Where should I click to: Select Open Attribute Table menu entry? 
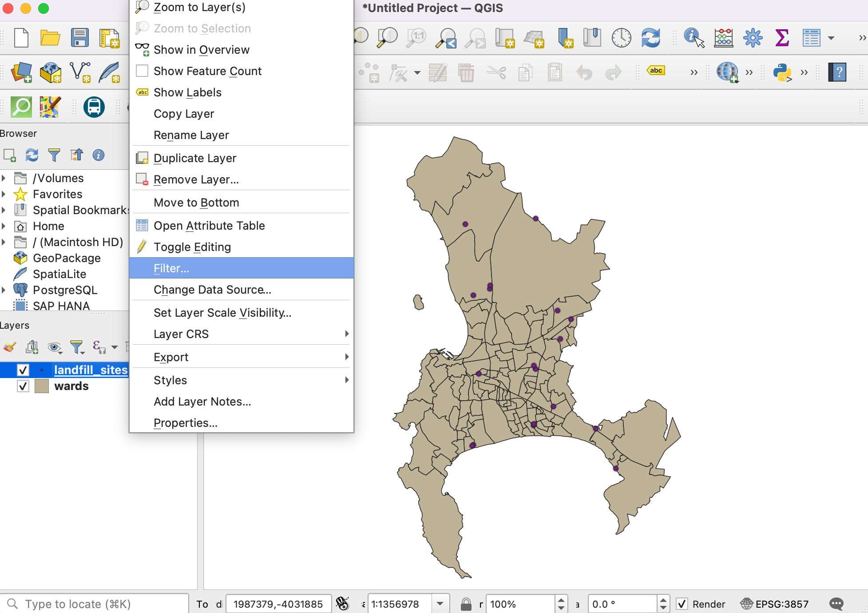209,226
